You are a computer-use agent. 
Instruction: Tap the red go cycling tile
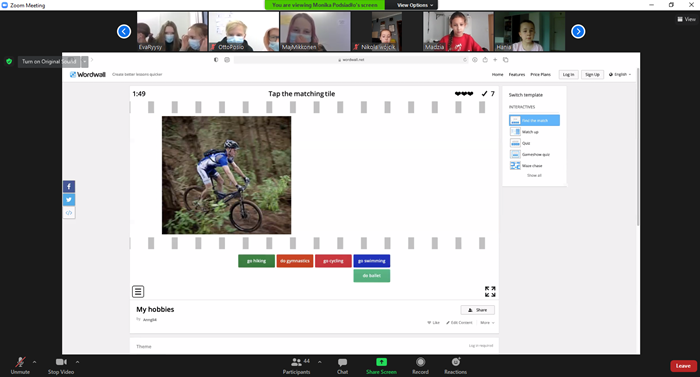[x=333, y=261]
